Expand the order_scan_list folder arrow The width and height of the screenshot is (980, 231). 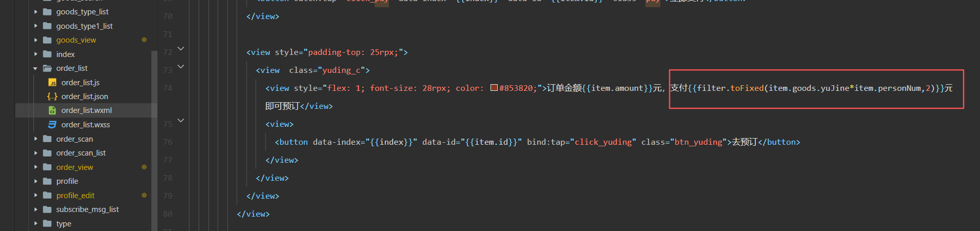[x=35, y=153]
